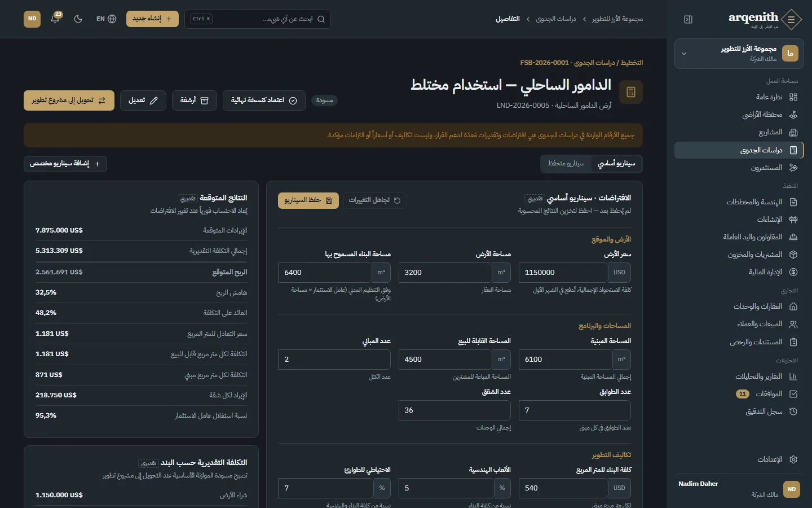This screenshot has height=508, width=812.
Task: Open محفظة الأراضي sidebar icon
Action: (793, 115)
